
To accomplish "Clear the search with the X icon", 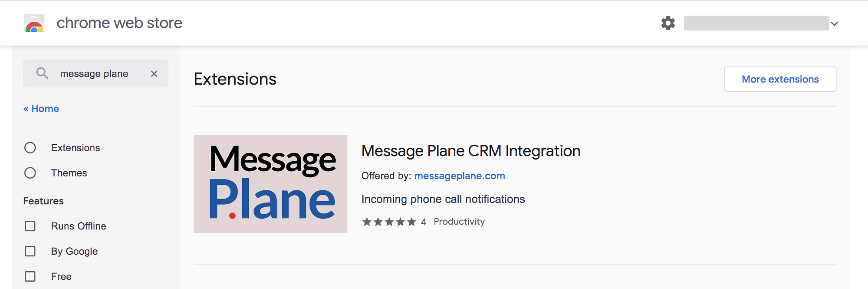I will (x=154, y=74).
